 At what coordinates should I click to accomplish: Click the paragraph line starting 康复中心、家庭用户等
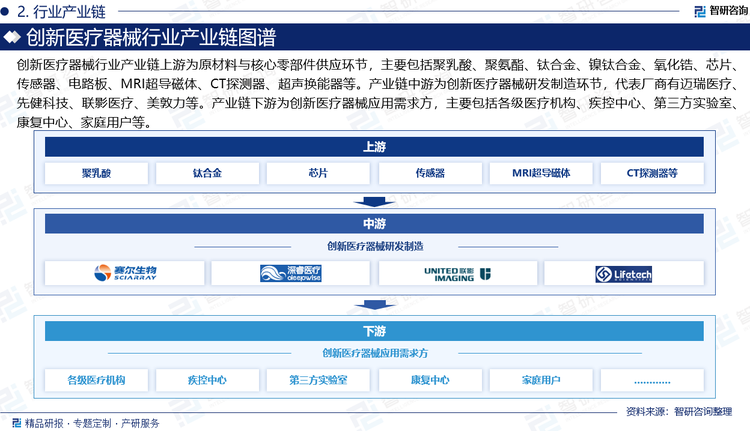coord(85,122)
